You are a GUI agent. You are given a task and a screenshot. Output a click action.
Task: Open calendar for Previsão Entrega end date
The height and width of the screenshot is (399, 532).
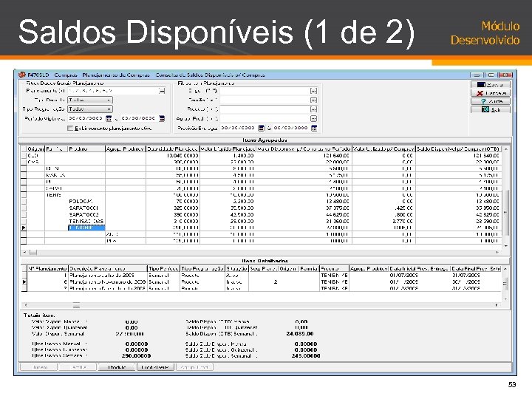(x=314, y=128)
